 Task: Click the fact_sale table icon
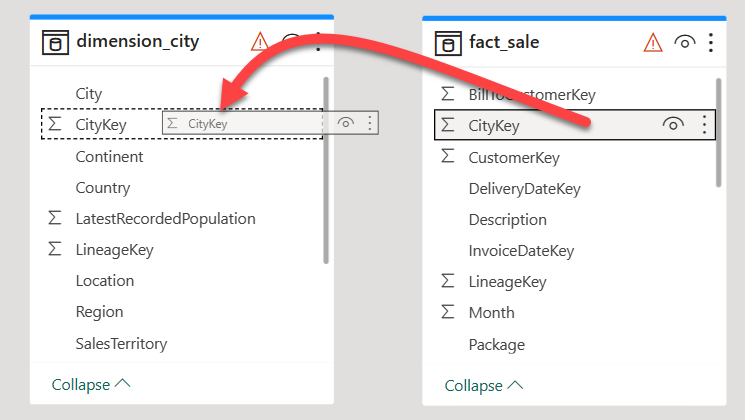click(448, 43)
